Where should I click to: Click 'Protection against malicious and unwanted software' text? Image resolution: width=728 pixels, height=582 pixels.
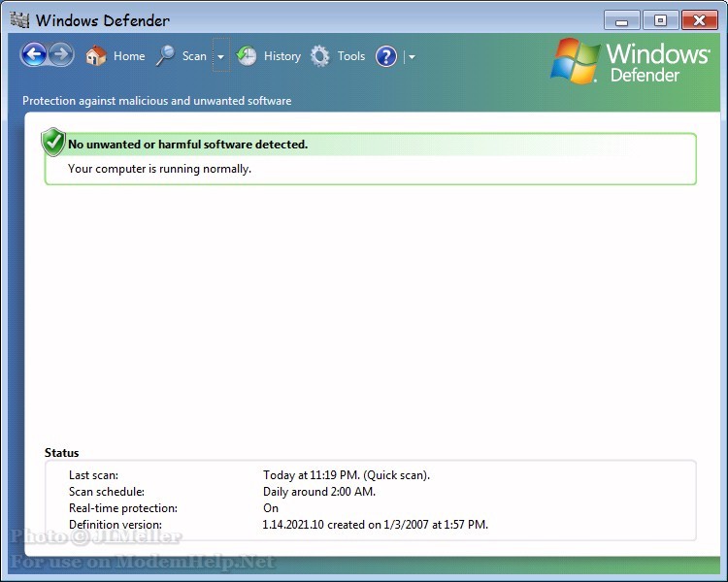point(157,101)
